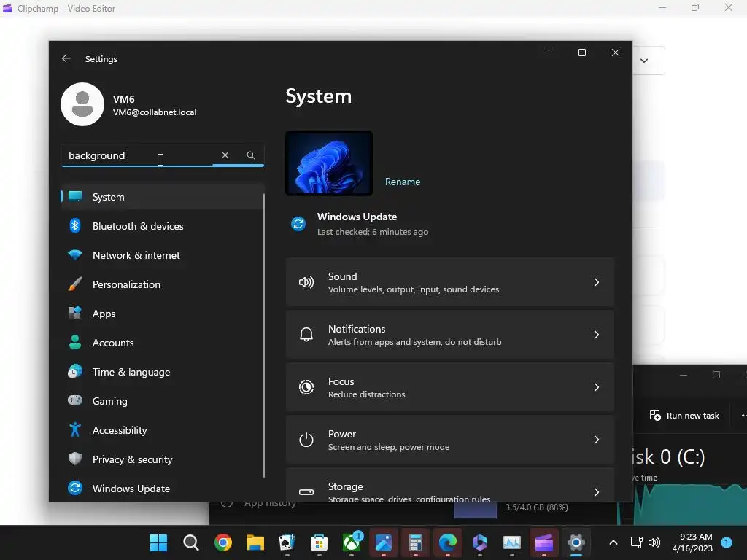Screen dimensions: 747x560
Task: Open Accounts settings category
Action: pos(162,343)
